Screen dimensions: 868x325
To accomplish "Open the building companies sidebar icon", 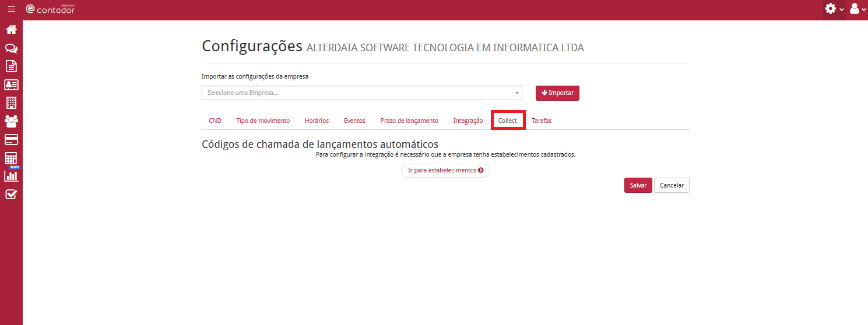I will [x=11, y=103].
